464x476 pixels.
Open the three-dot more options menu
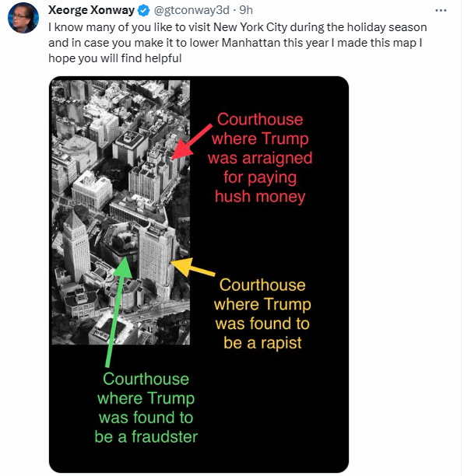pos(441,10)
